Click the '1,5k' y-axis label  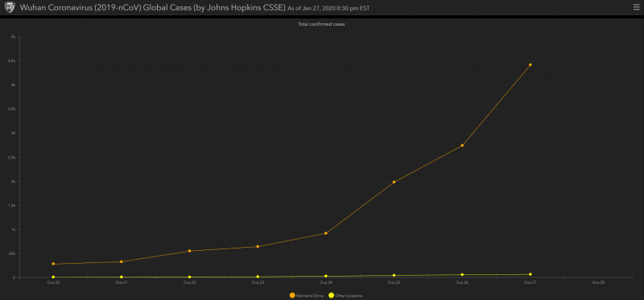12,205
